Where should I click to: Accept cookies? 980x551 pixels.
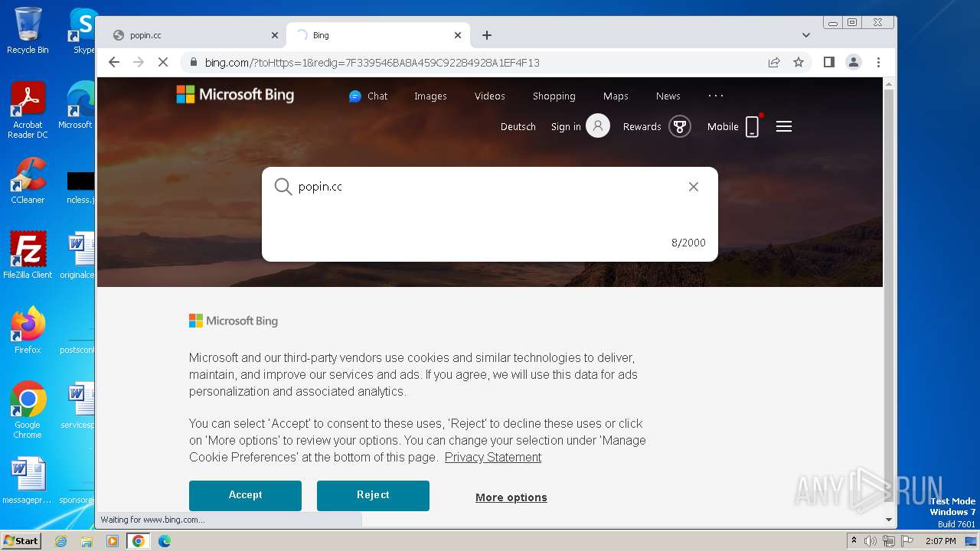[245, 495]
